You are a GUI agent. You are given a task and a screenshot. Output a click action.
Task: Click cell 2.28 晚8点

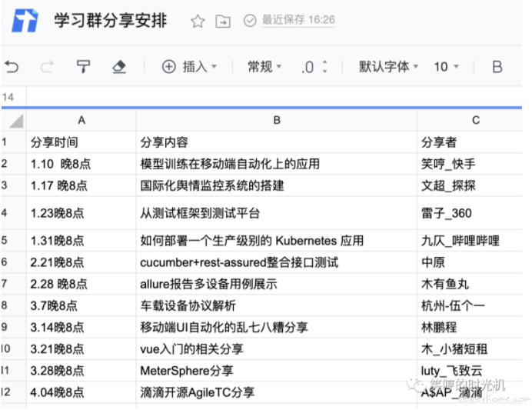click(81, 284)
